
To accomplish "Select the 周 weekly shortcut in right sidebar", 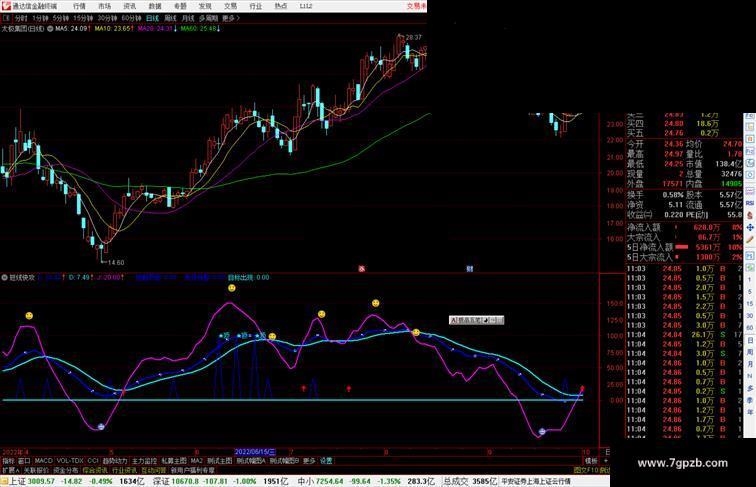I will [x=750, y=352].
